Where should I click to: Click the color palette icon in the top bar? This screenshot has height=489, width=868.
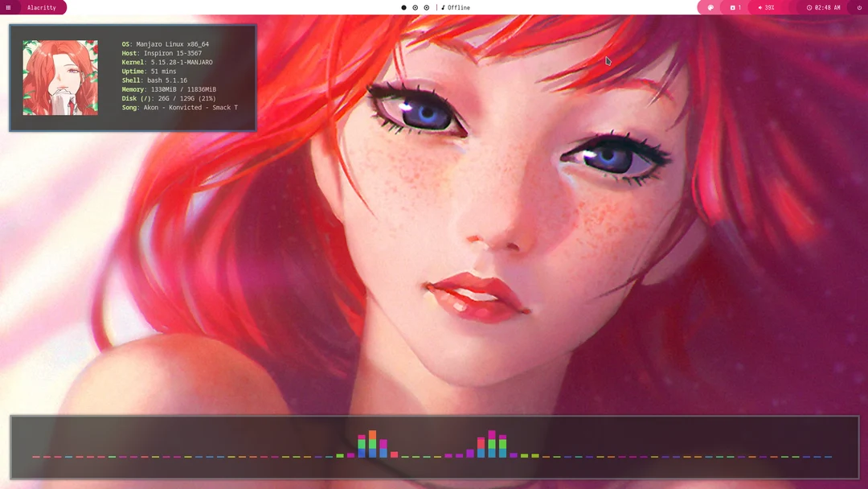(x=709, y=7)
